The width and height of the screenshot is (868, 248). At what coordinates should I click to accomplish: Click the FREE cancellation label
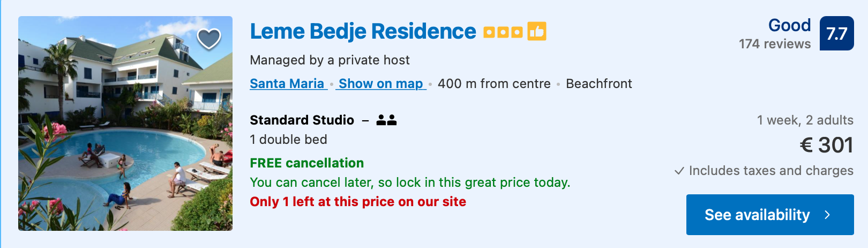tap(306, 163)
